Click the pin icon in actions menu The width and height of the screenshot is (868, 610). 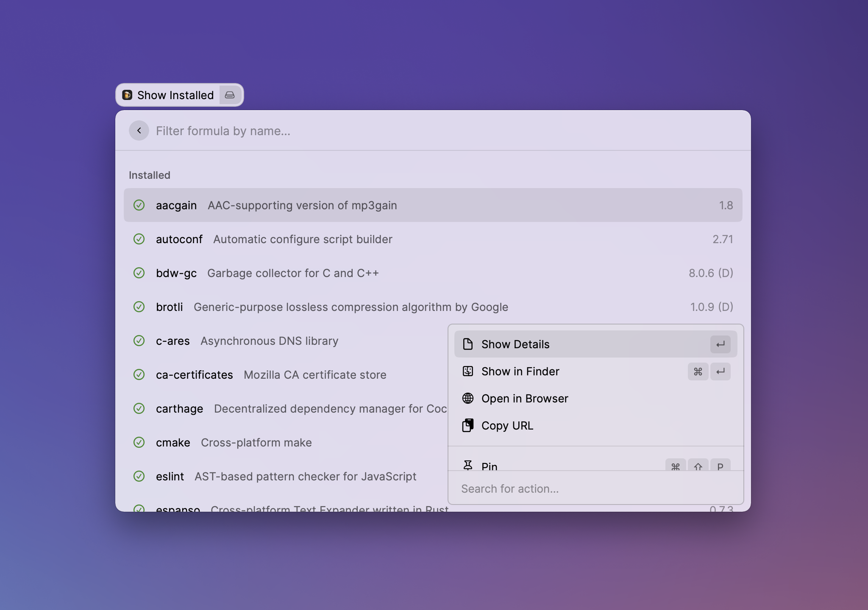point(468,466)
